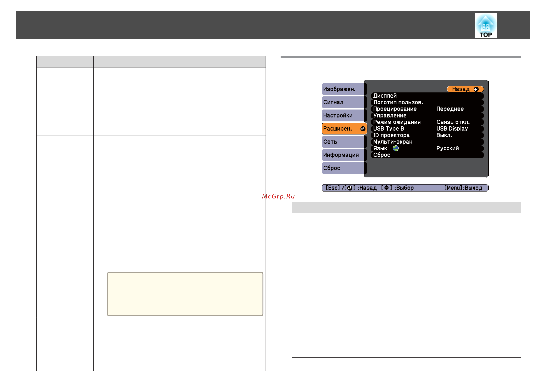Screen dimensions: 555x392
Task: Select the Проецирование menu entry
Action: pyautogui.click(x=427, y=109)
